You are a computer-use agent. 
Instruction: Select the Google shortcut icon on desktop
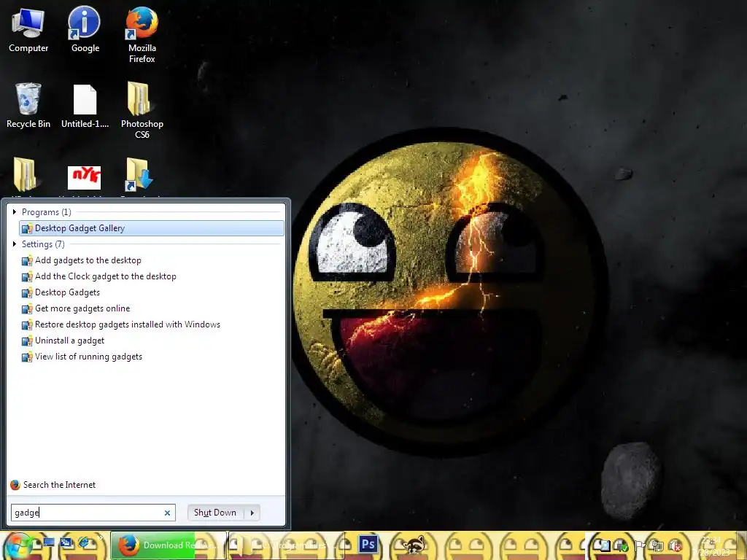point(85,29)
